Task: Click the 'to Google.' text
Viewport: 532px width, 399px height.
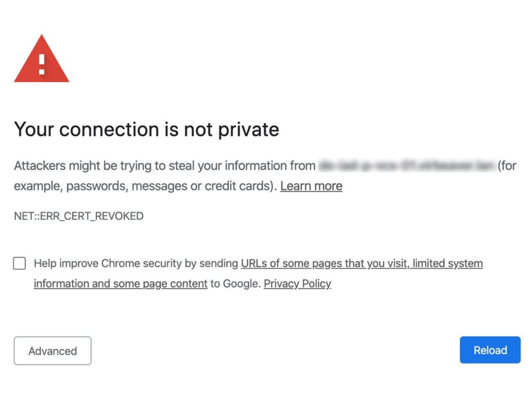Action: coord(235,284)
